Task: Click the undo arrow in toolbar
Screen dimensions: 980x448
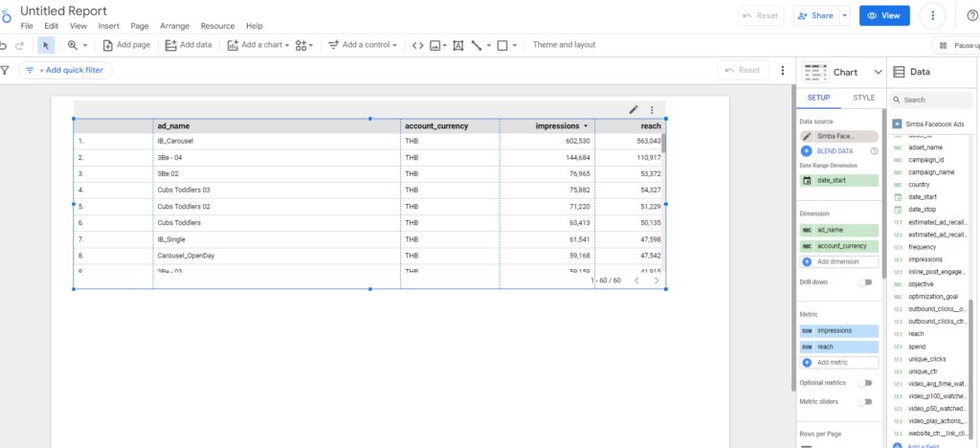Action: pyautogui.click(x=4, y=45)
